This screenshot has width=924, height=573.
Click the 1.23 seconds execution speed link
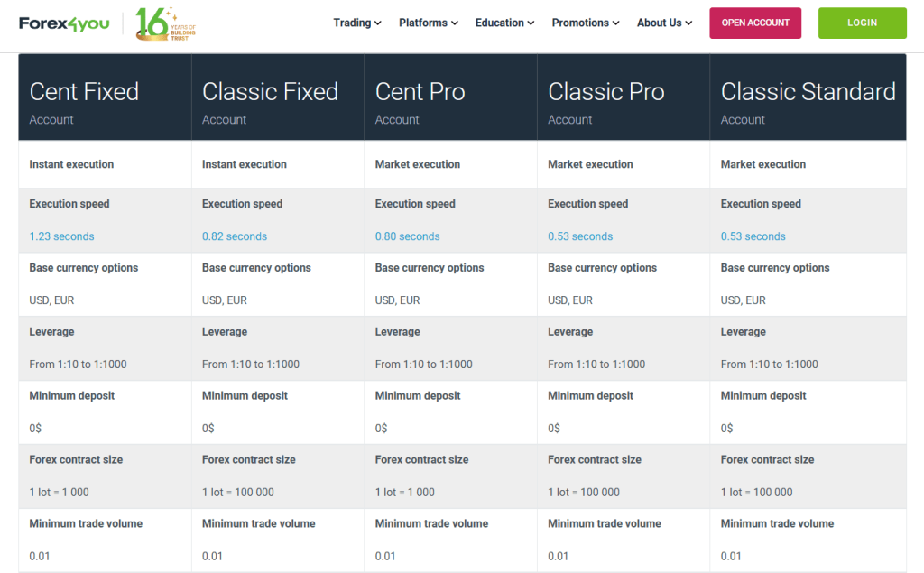62,236
